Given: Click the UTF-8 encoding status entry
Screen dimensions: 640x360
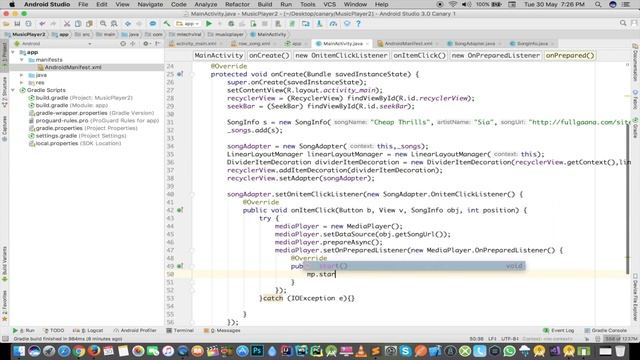Looking at the screenshot, I should (510, 339).
